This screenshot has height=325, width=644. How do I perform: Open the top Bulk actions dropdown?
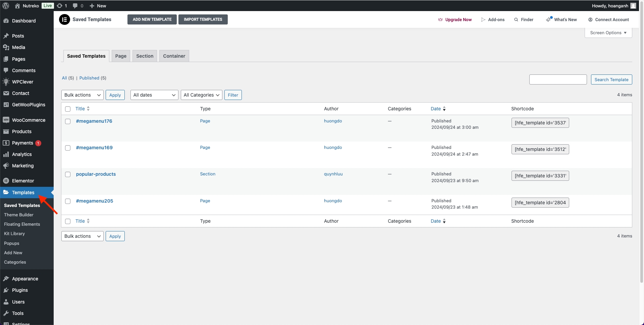tap(83, 95)
